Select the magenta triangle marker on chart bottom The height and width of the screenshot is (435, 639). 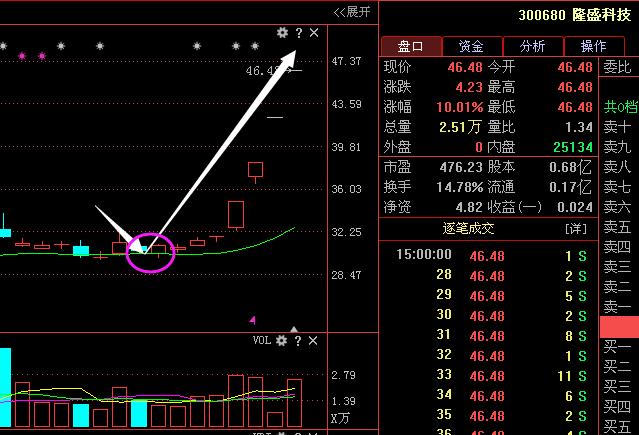[x=253, y=320]
